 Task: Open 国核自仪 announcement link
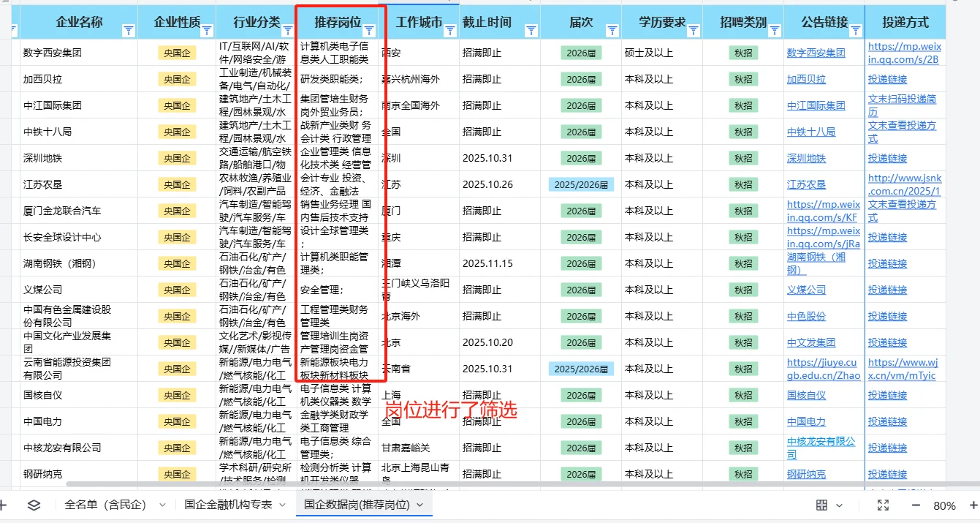click(806, 395)
